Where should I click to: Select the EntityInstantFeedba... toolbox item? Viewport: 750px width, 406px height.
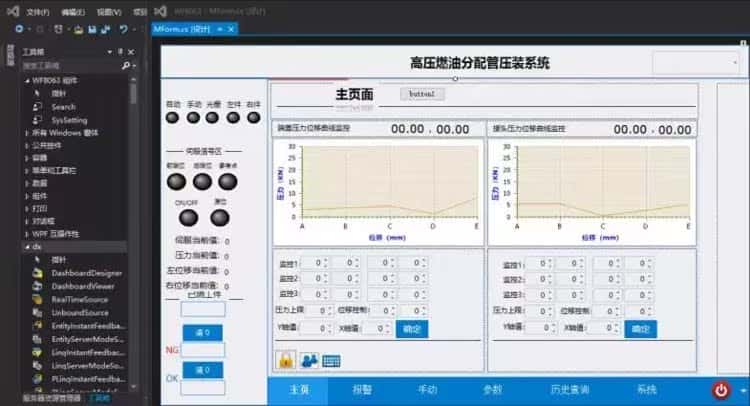click(88, 326)
